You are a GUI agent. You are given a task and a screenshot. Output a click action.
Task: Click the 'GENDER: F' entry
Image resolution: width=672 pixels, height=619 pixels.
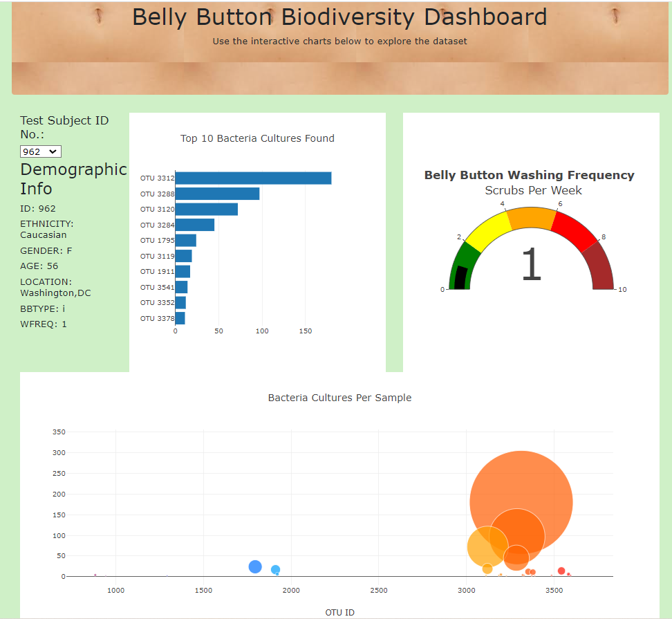coord(46,251)
